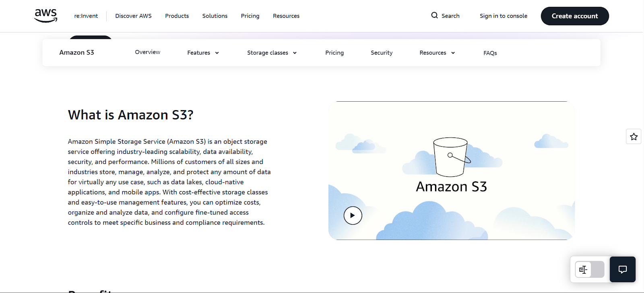644x293 pixels.
Task: Open top navigation Pricing menu
Action: click(x=250, y=16)
